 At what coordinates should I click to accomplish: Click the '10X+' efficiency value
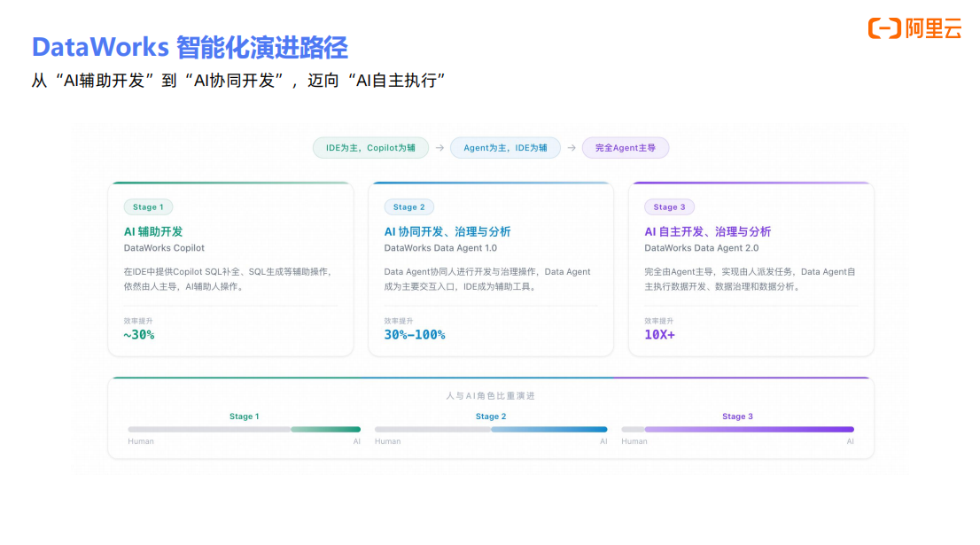659,335
